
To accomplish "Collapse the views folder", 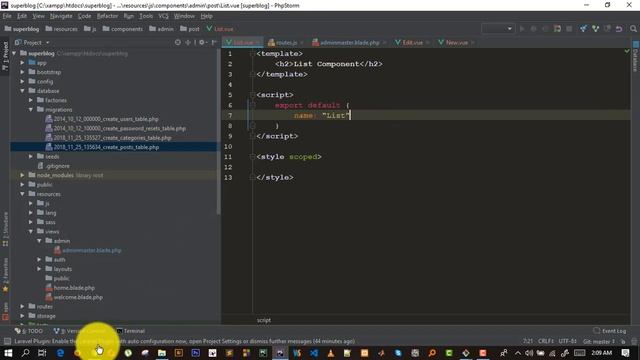I will click(31, 231).
